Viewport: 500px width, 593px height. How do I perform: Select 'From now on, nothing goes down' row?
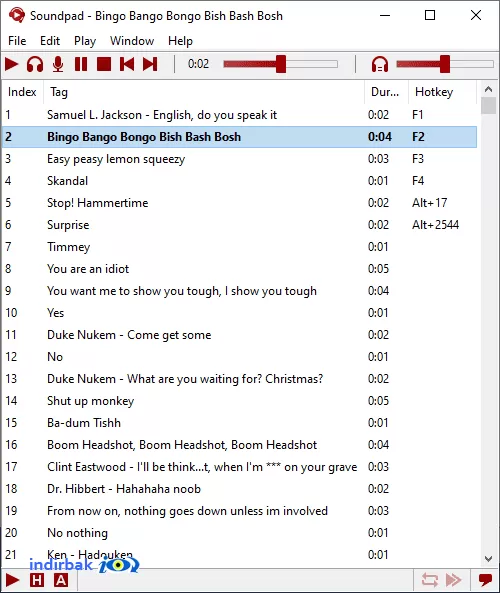239,511
